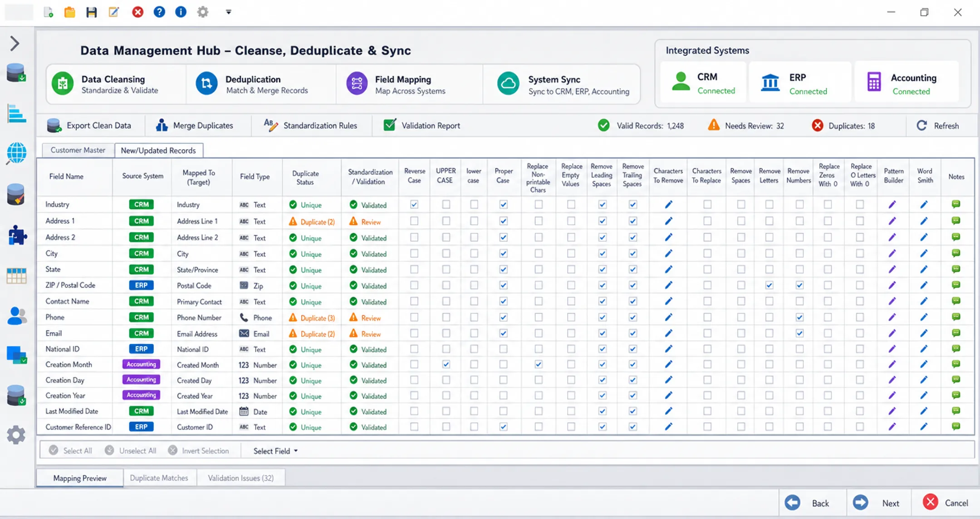The height and width of the screenshot is (519, 980).
Task: Select the Deduplication step
Action: (261, 84)
